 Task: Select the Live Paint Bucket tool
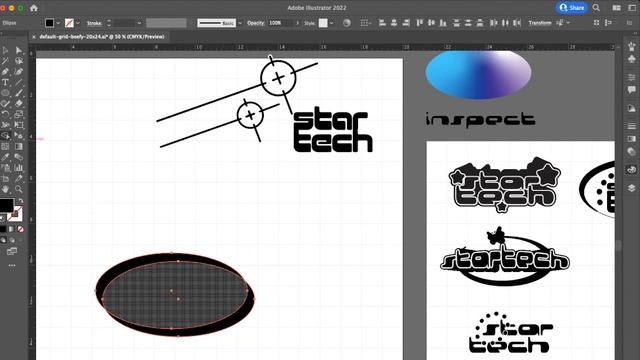point(19,136)
